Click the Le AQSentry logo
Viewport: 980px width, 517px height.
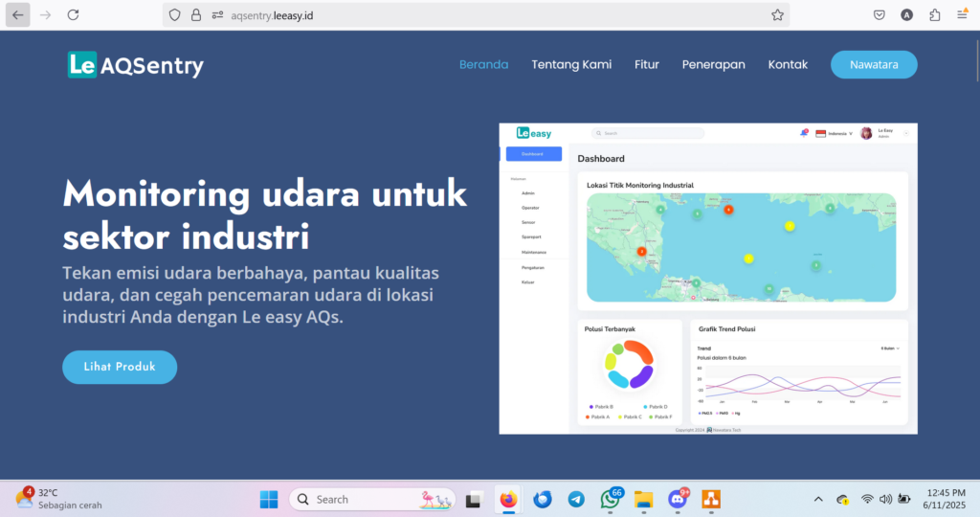135,65
